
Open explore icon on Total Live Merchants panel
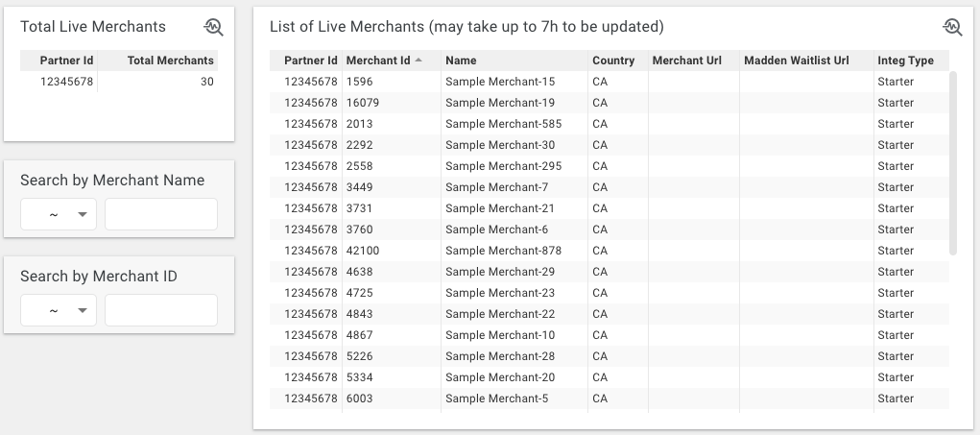[x=213, y=28]
